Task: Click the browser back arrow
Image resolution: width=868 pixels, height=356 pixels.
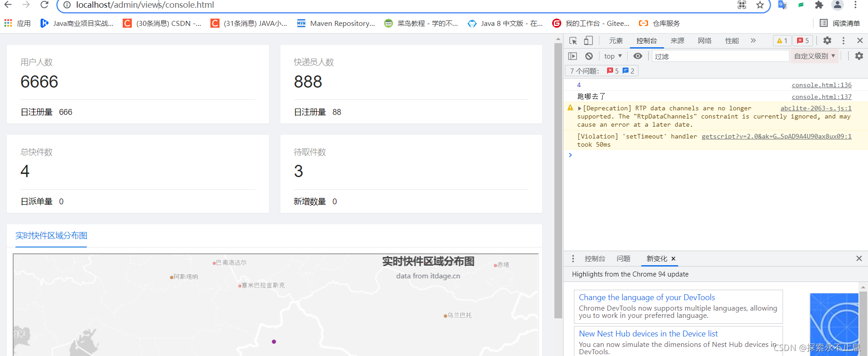Action: 8,5
